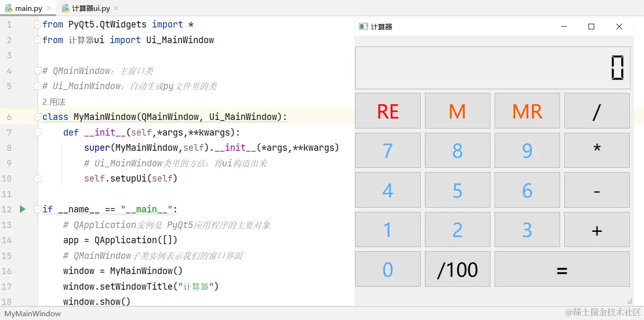Open the 计算器ui.py editor tab
Viewport: 644px width, 320px height.
point(91,9)
